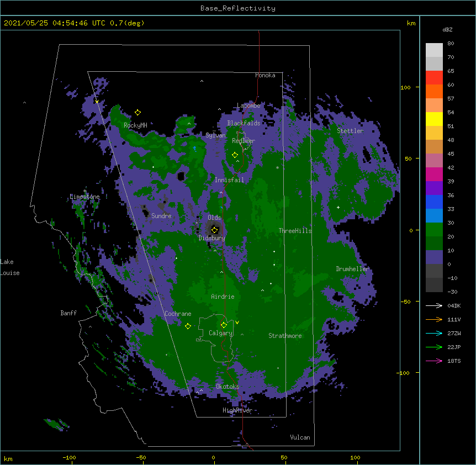476x465 pixels.
Task: Click the asterisk marker above Limestone label
Action: coord(84,191)
